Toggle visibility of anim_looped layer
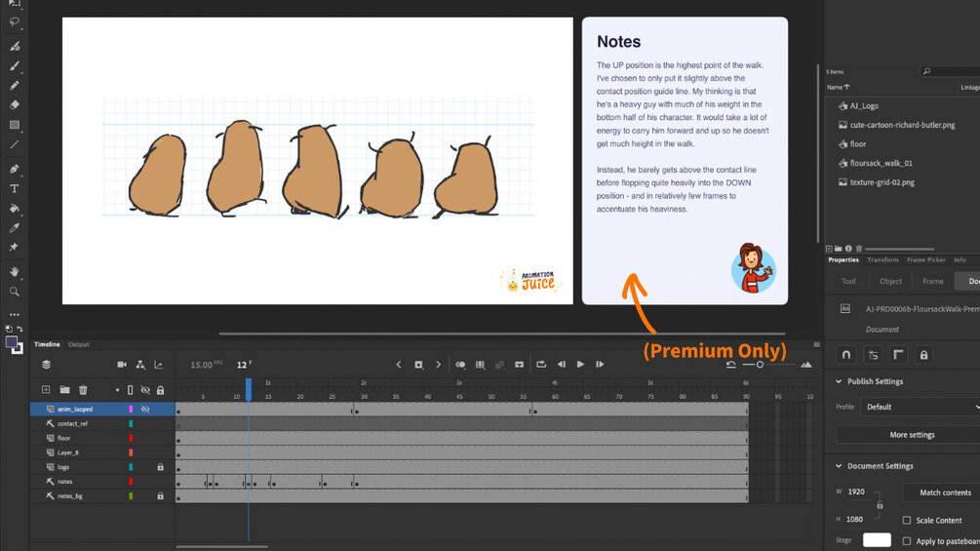Viewport: 980px width, 551px height. [145, 410]
